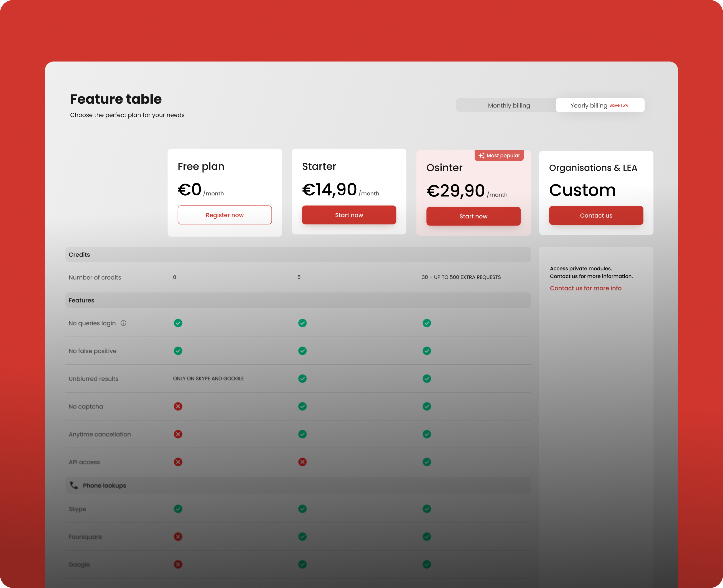Click the red cross for Free plan No captcha
723x588 pixels.
[178, 406]
